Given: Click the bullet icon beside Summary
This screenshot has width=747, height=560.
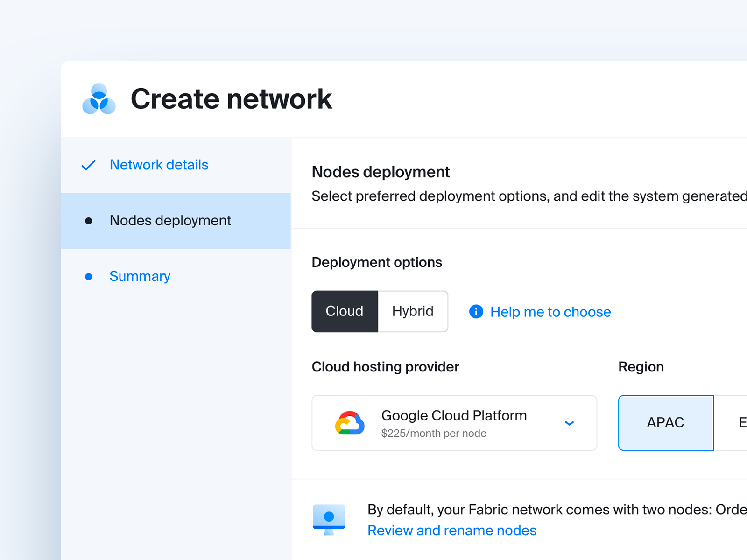Looking at the screenshot, I should click(89, 277).
